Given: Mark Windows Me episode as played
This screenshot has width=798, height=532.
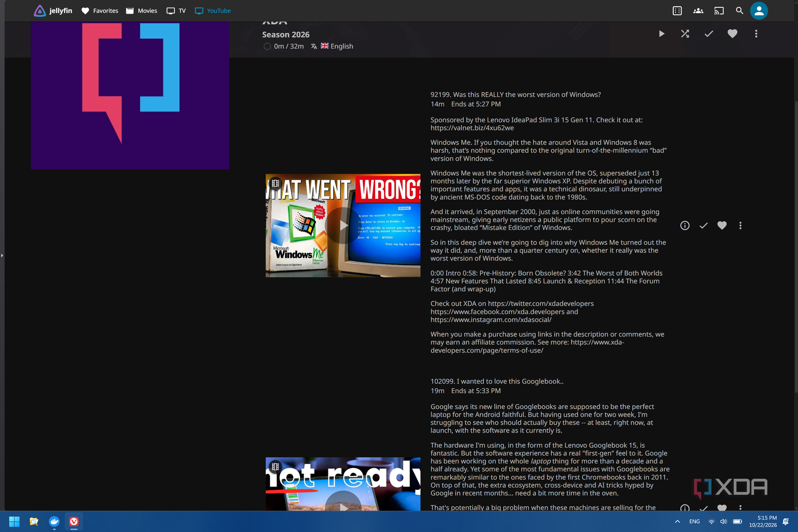Looking at the screenshot, I should (704, 225).
